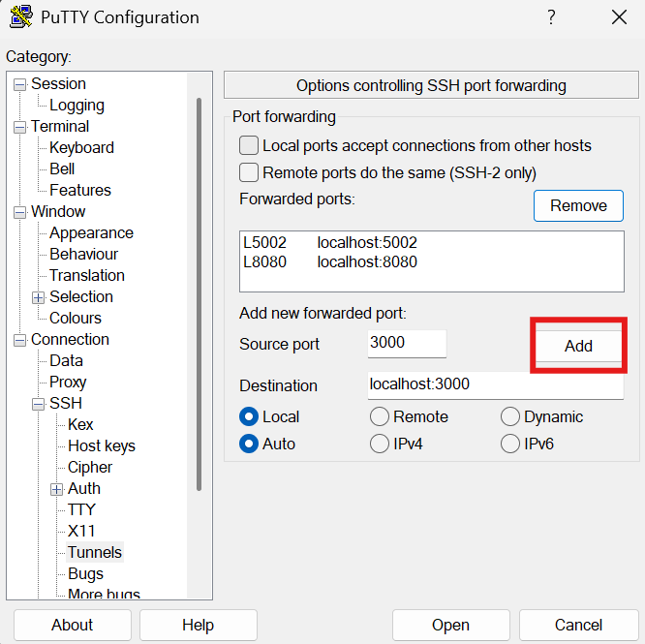Screen dimensions: 645x644
Task: Open the Selection category
Action: (81, 297)
